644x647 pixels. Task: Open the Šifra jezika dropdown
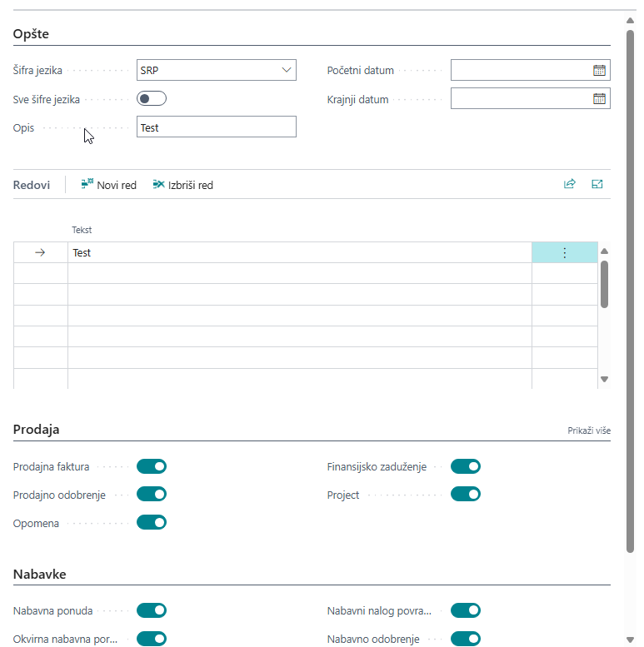(x=287, y=71)
